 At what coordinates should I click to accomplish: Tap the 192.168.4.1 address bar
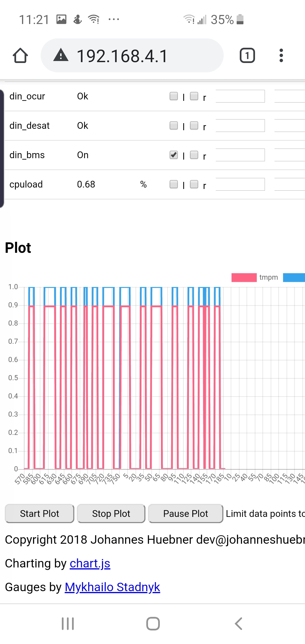click(132, 55)
